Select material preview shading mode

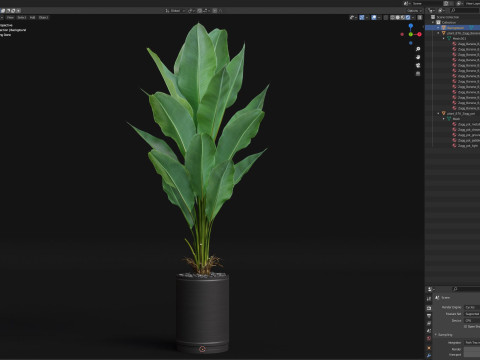[x=403, y=17]
